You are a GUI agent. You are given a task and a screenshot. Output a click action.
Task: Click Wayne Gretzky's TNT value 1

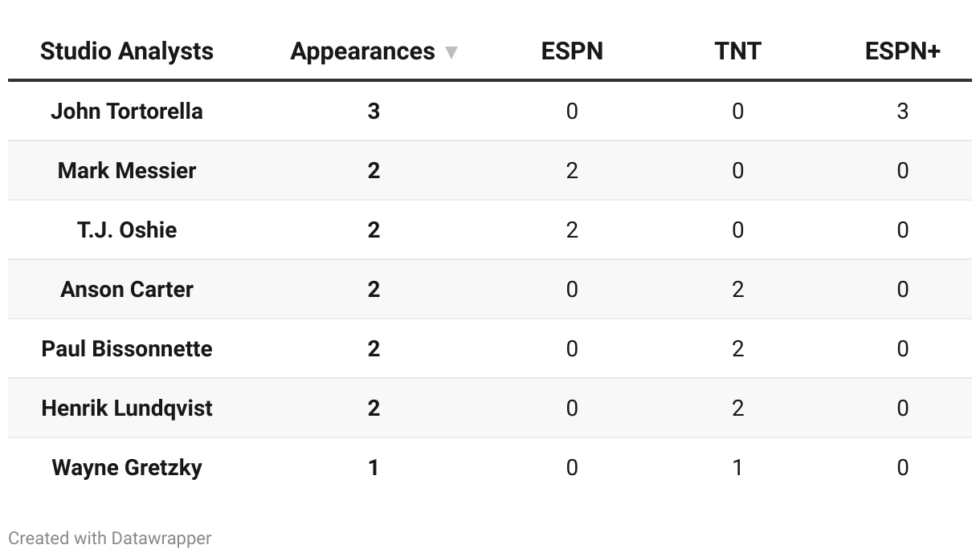point(737,467)
